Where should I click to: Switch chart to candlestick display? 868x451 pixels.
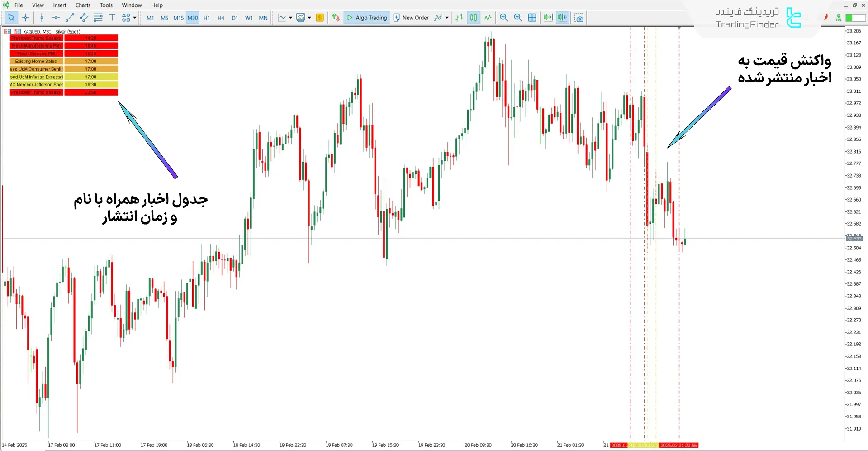(x=473, y=18)
